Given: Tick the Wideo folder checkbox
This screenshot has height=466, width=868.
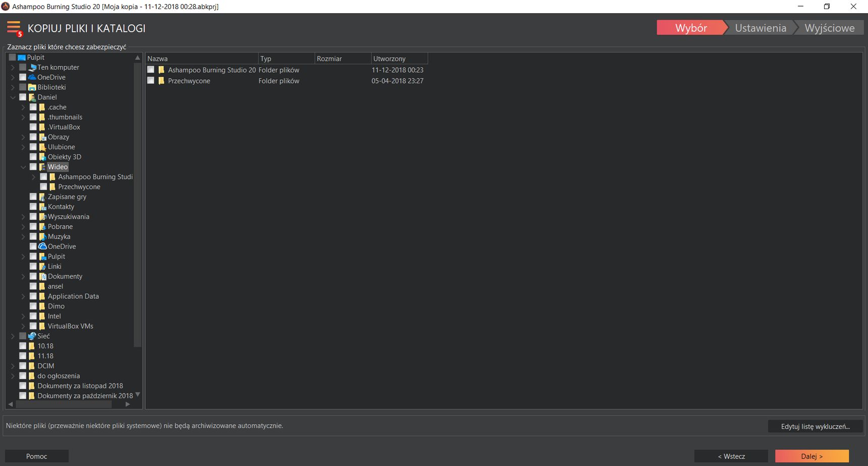Looking at the screenshot, I should [x=33, y=167].
